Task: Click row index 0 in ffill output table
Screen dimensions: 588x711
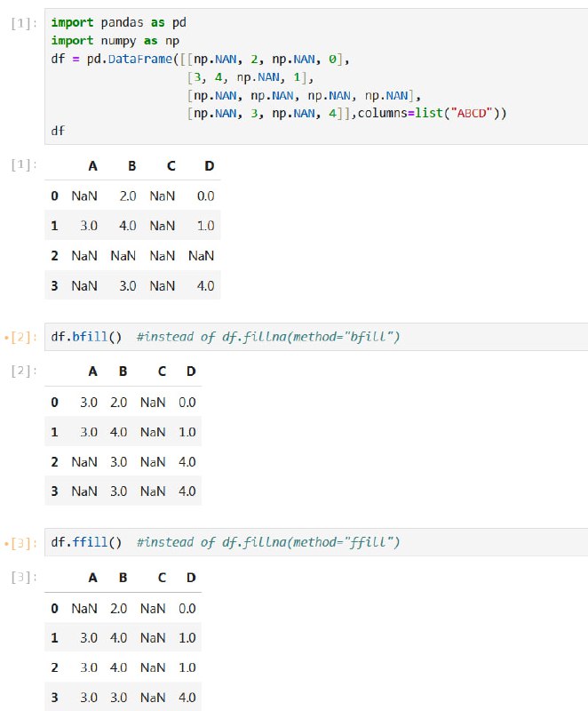Action: 54,609
